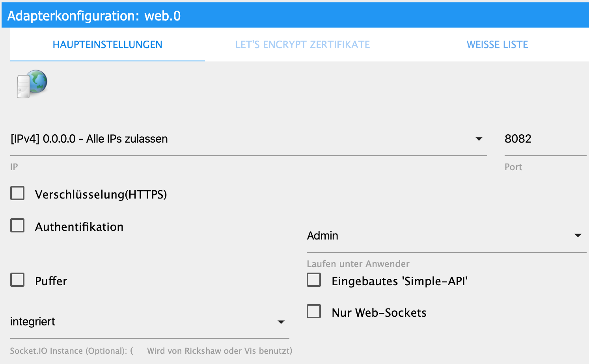
Task: Toggle the Authentifikation checkbox
Action: click(17, 226)
